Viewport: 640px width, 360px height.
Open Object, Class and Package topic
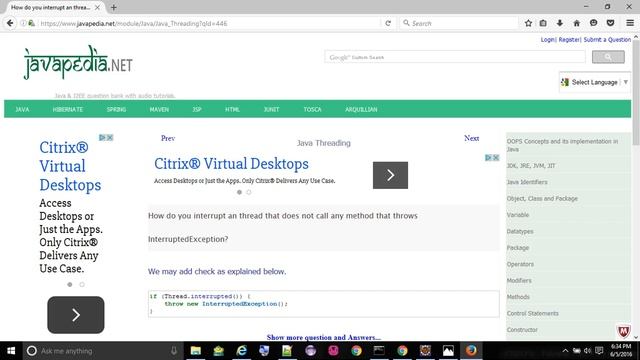(x=542, y=198)
